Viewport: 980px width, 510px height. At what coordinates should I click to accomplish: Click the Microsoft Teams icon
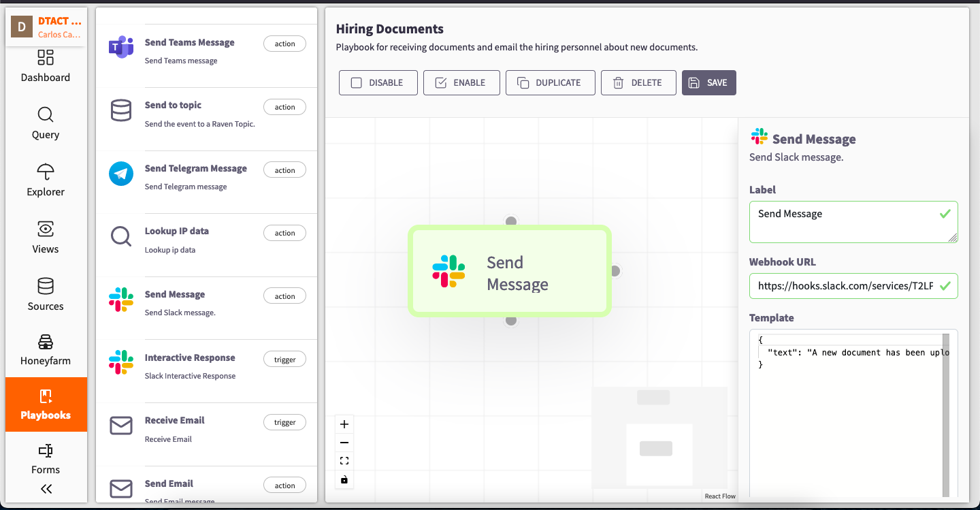pos(121,47)
